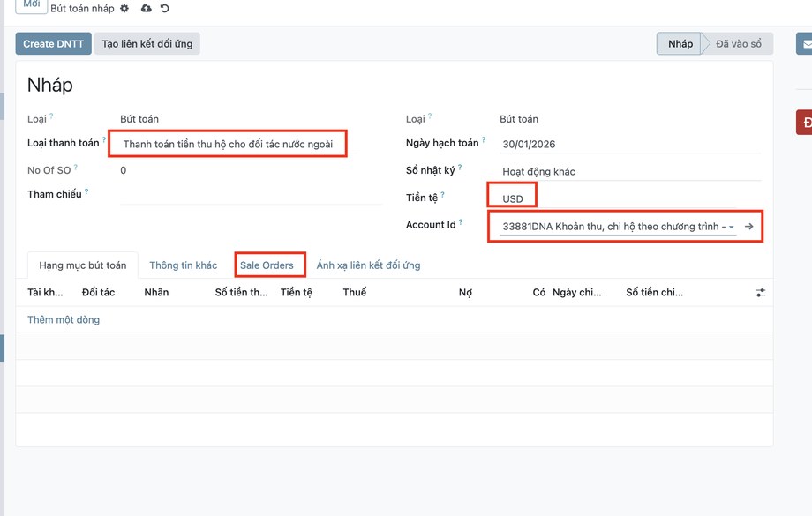Viewport: 812px width, 516px height.
Task: Open the gear settings icon beside Bút toán nháp
Action: (x=124, y=8)
